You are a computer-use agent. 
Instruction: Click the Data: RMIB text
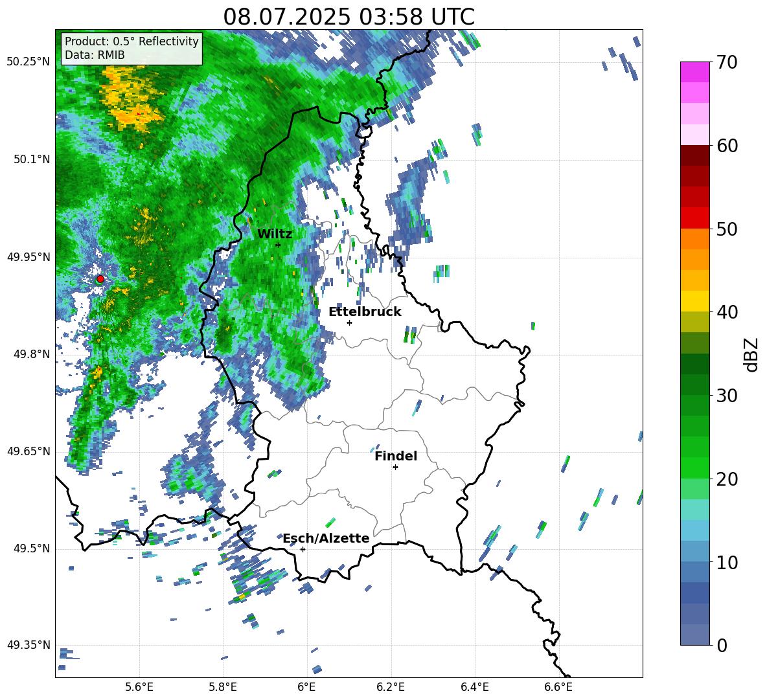[x=95, y=55]
